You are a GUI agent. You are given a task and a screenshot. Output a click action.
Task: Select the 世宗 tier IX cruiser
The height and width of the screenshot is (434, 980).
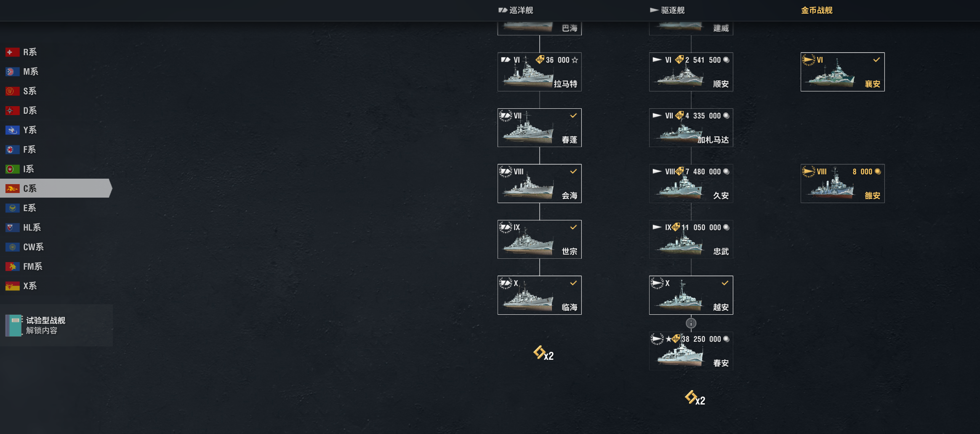(540, 239)
